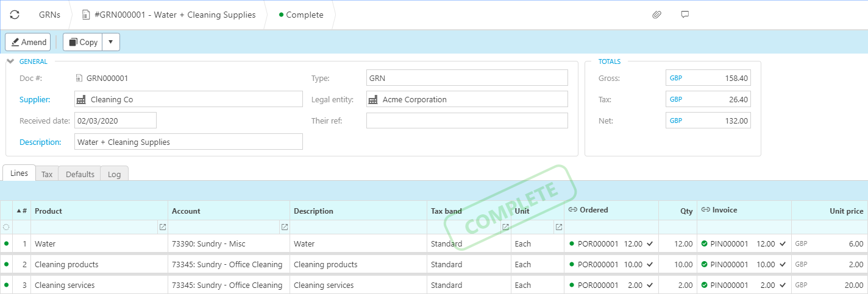Click the Tax total field showing 26.40
Screen dimensions: 868x294
pyautogui.click(x=708, y=99)
